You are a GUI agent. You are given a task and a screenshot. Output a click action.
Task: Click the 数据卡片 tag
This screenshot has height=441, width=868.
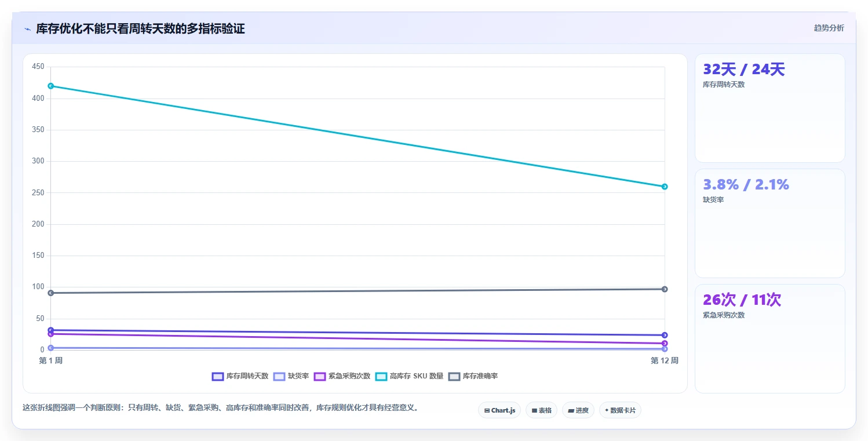[x=620, y=410]
